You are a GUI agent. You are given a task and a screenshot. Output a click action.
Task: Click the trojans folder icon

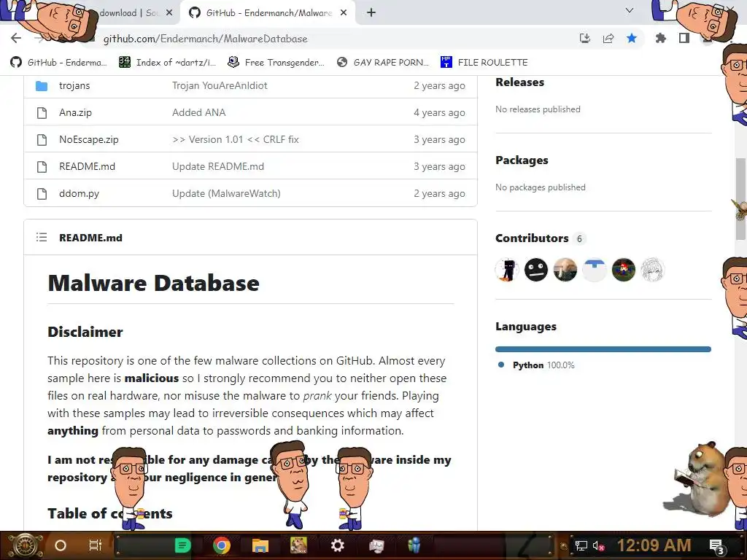click(42, 86)
